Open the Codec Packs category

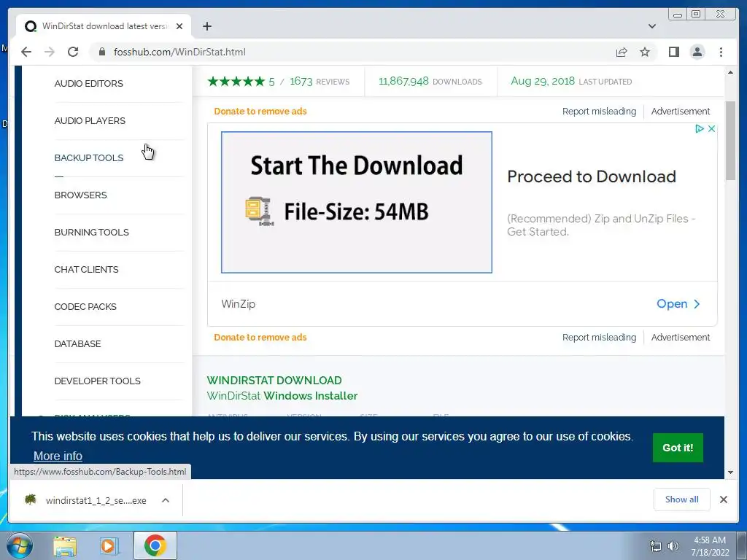click(x=85, y=306)
